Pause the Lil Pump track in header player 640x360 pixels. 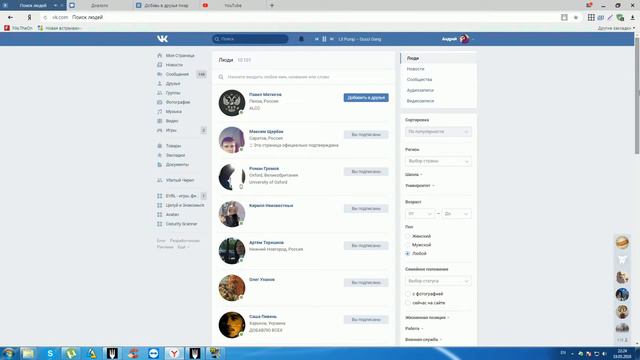pyautogui.click(x=324, y=39)
